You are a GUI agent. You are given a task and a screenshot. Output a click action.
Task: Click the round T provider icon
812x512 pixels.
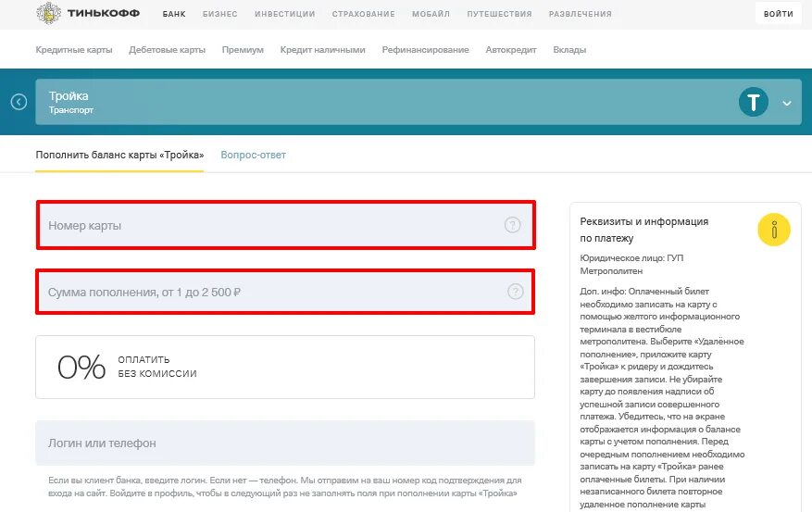pos(754,102)
